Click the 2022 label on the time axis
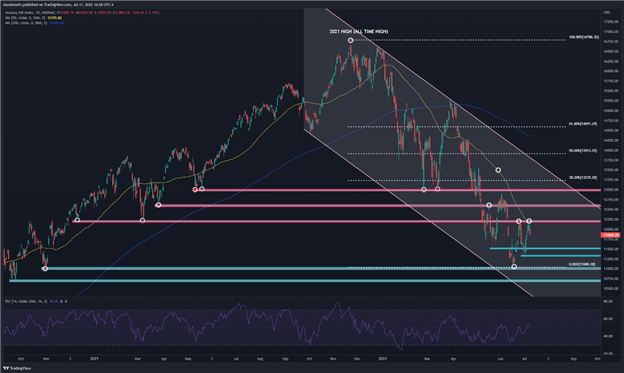Viewport: 624px width, 373px height. (x=382, y=359)
